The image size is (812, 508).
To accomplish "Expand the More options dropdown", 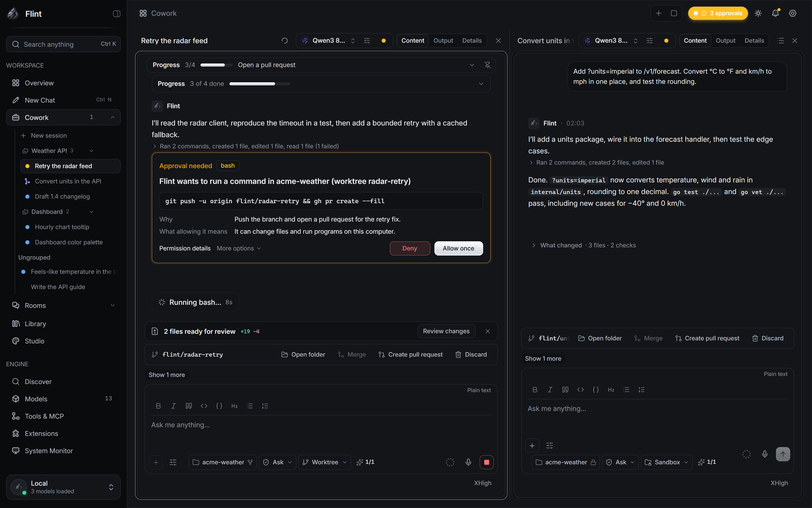I will tap(239, 248).
